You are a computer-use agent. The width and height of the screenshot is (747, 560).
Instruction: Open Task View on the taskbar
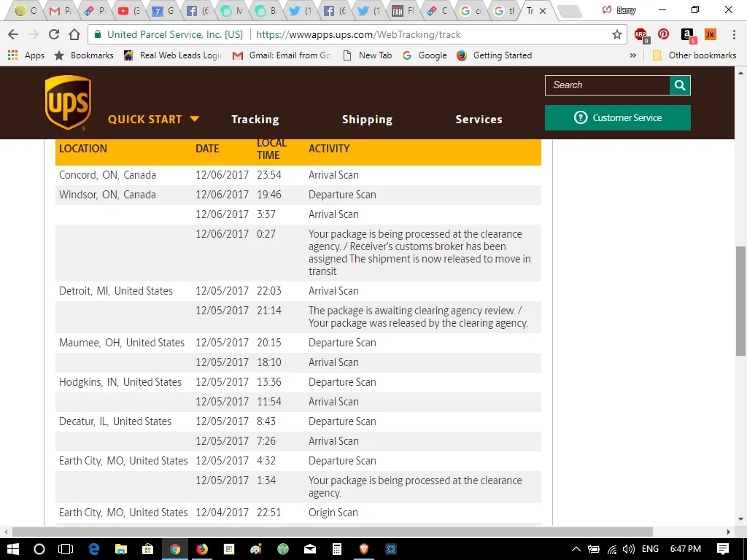66,549
